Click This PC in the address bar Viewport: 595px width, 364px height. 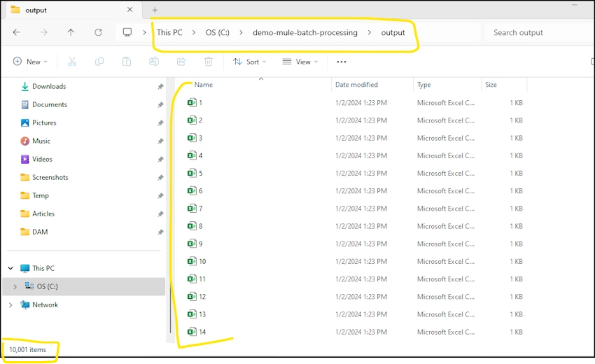click(x=169, y=33)
